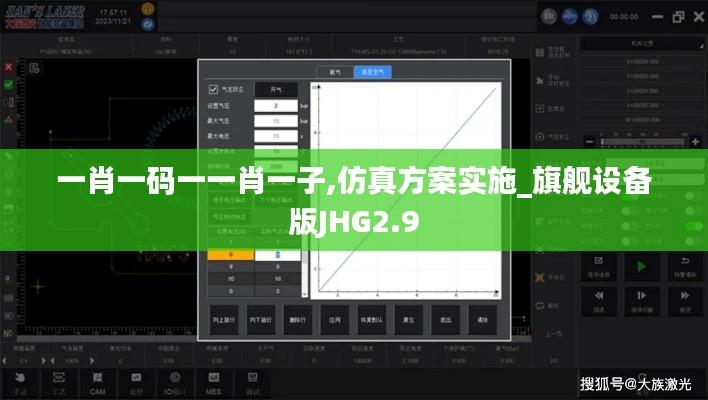
Task: Open the MES tab at bottom
Action: (x=214, y=384)
